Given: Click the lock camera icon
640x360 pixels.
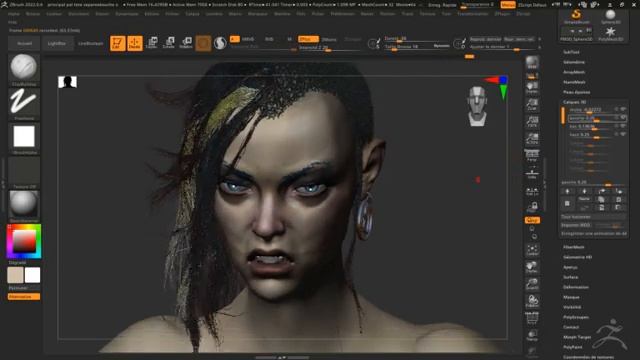Looking at the screenshot, I should (532, 207).
